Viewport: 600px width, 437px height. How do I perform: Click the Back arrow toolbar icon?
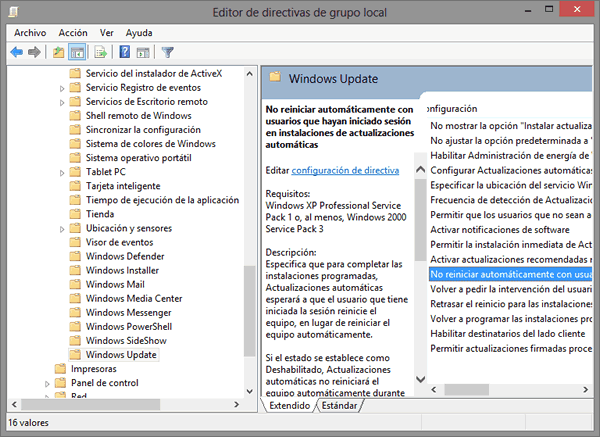[x=16, y=52]
